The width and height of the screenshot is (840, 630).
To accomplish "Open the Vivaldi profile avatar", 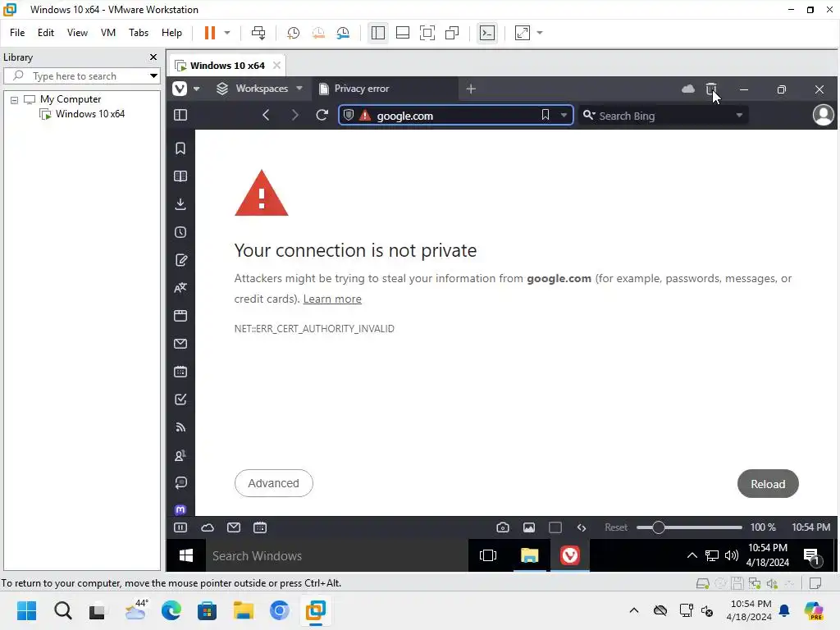I will [x=823, y=115].
